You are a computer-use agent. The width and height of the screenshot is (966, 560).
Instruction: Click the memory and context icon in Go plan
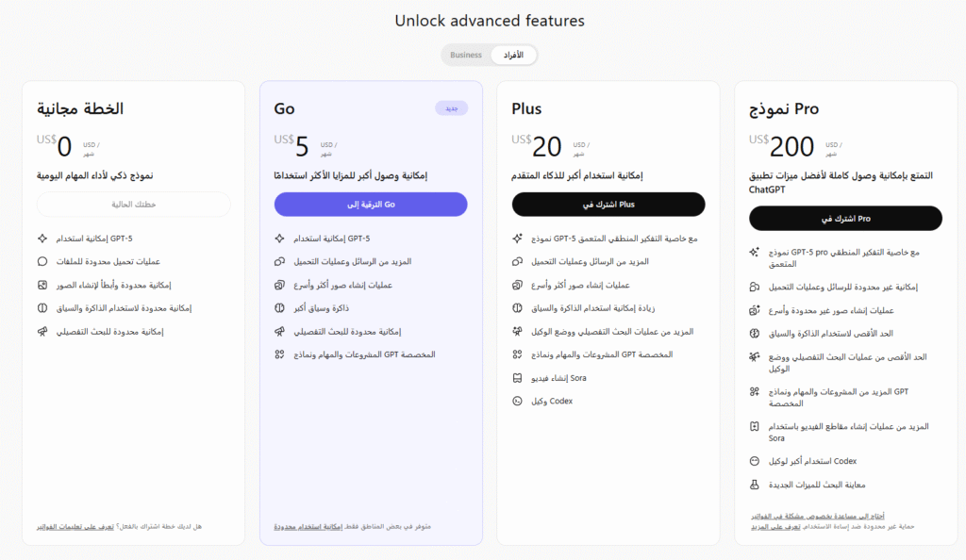279,308
